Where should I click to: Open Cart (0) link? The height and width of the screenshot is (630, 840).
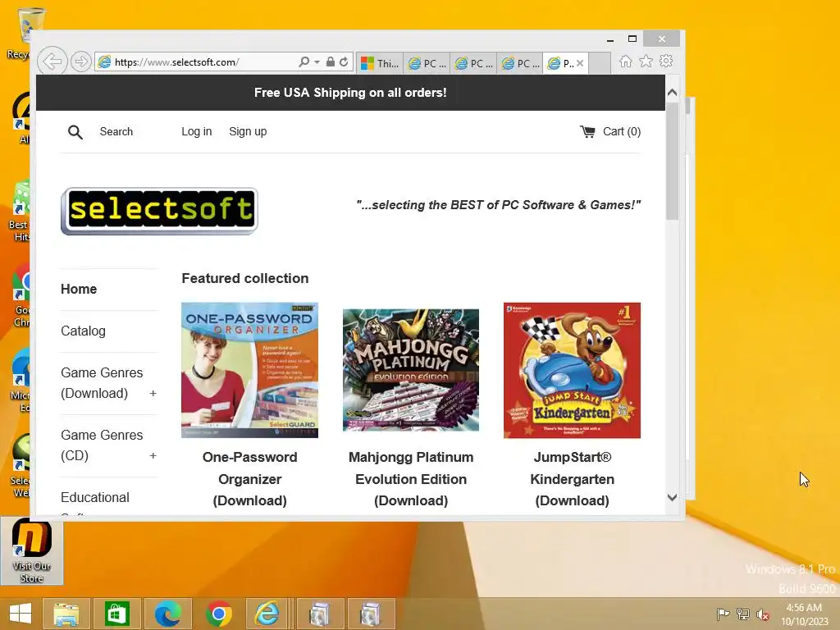point(622,132)
